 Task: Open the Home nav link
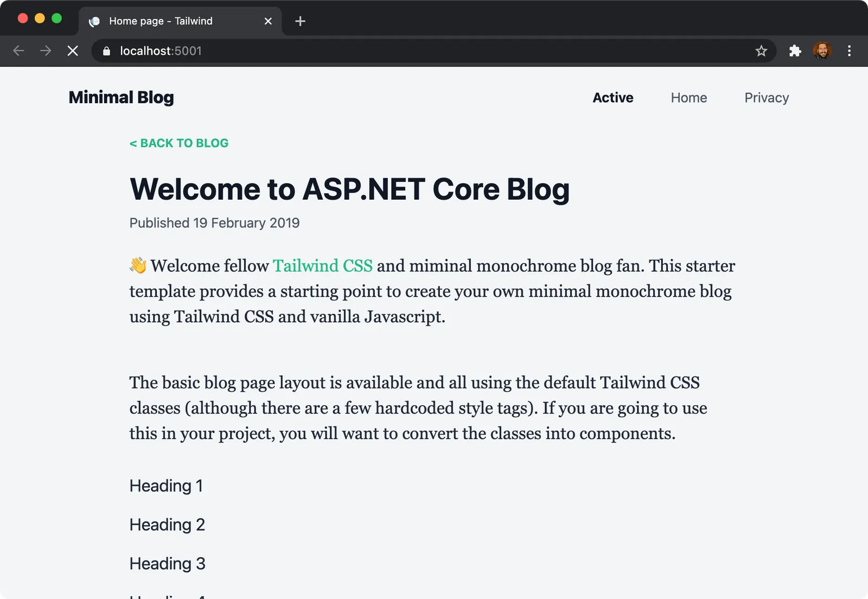[x=689, y=98]
